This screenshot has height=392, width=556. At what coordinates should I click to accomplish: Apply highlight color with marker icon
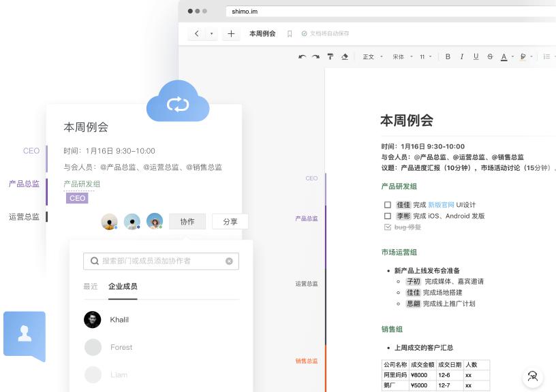tap(523, 56)
